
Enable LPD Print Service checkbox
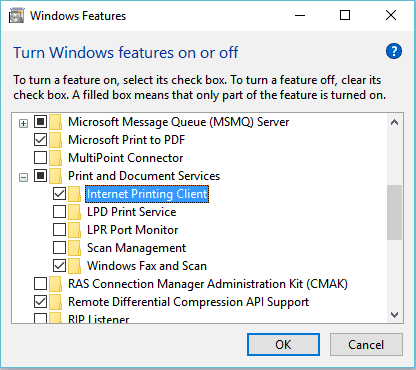pos(59,212)
